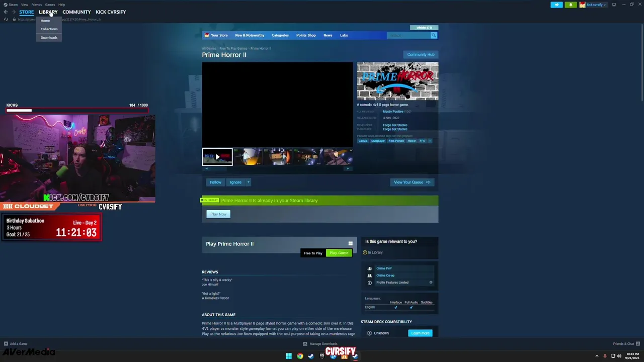Click the In Library info icon
The height and width of the screenshot is (362, 644).
click(x=365, y=252)
